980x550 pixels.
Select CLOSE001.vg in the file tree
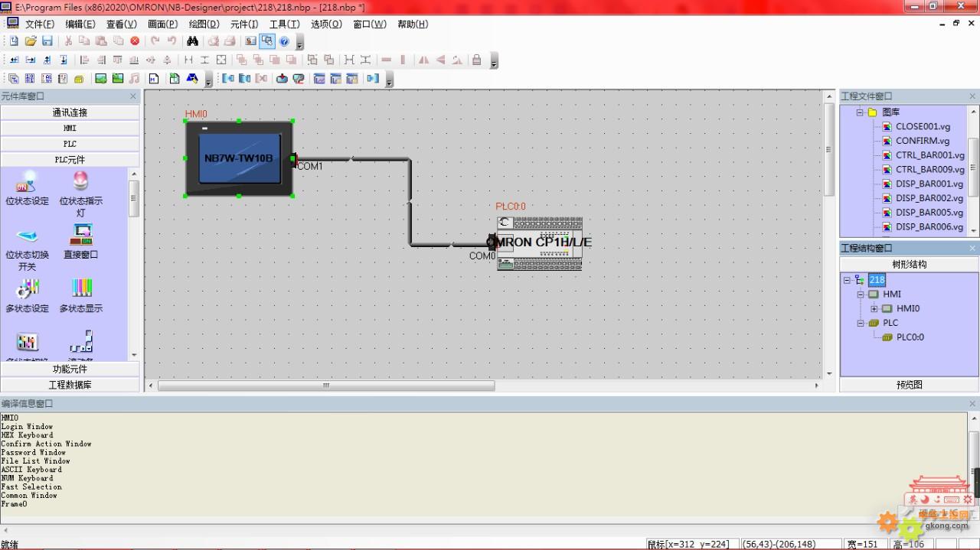click(923, 126)
